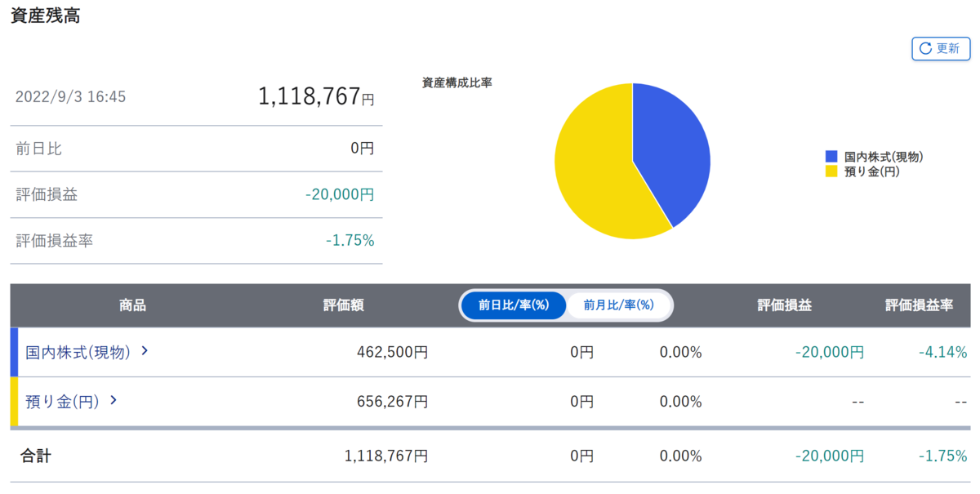The image size is (980, 494).
Task: Select the blue 国内株式(現物) legend swatch
Action: coord(831,157)
